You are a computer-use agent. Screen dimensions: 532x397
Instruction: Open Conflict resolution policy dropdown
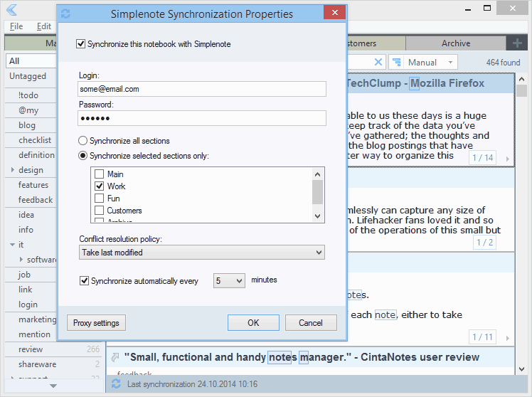tap(202, 253)
